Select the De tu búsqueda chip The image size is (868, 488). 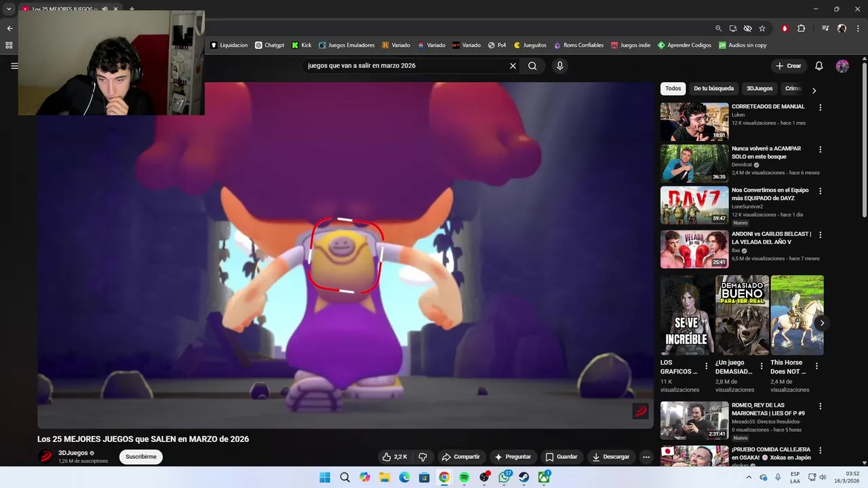(713, 89)
